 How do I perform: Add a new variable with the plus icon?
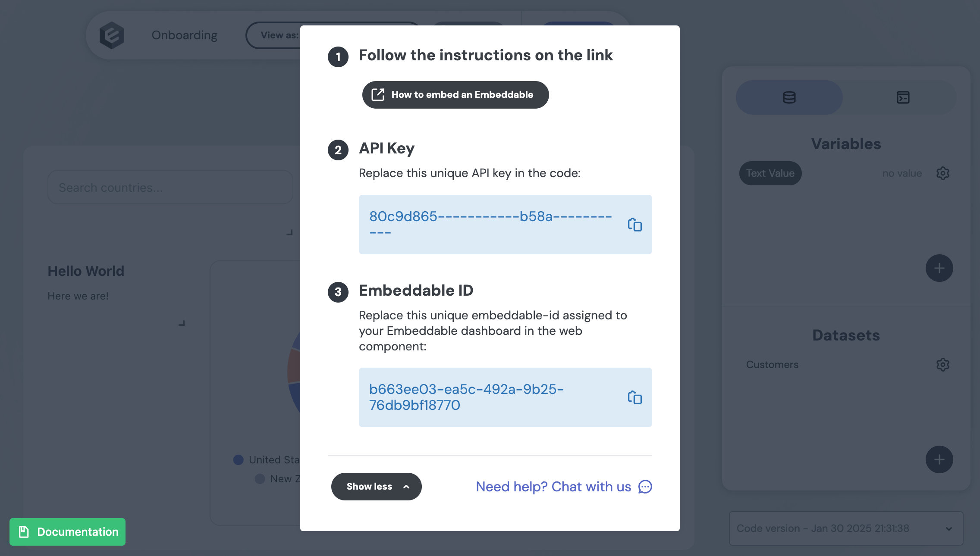pos(939,268)
